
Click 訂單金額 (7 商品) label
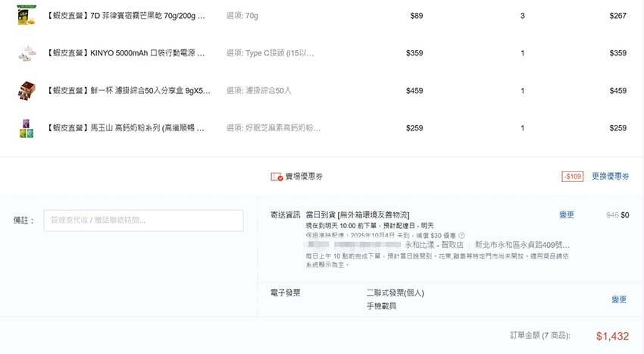(540, 336)
